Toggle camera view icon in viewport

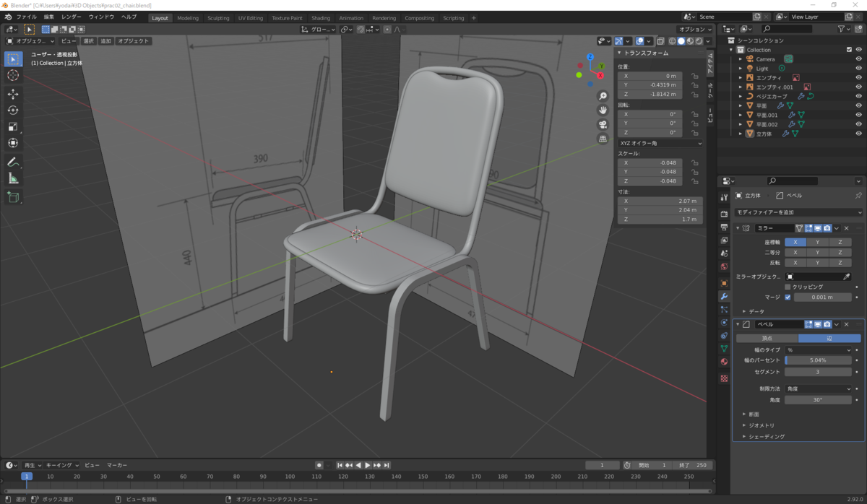click(603, 124)
